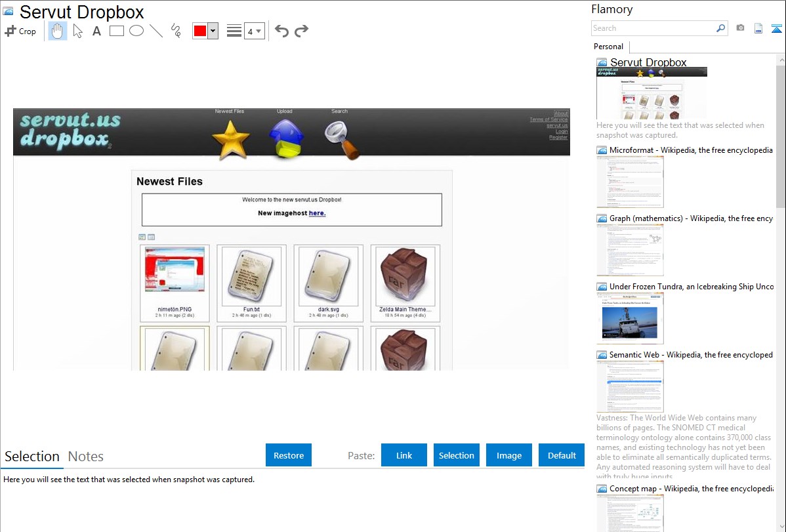Image resolution: width=786 pixels, height=532 pixels.
Task: Click the Paste Link button
Action: (x=404, y=455)
